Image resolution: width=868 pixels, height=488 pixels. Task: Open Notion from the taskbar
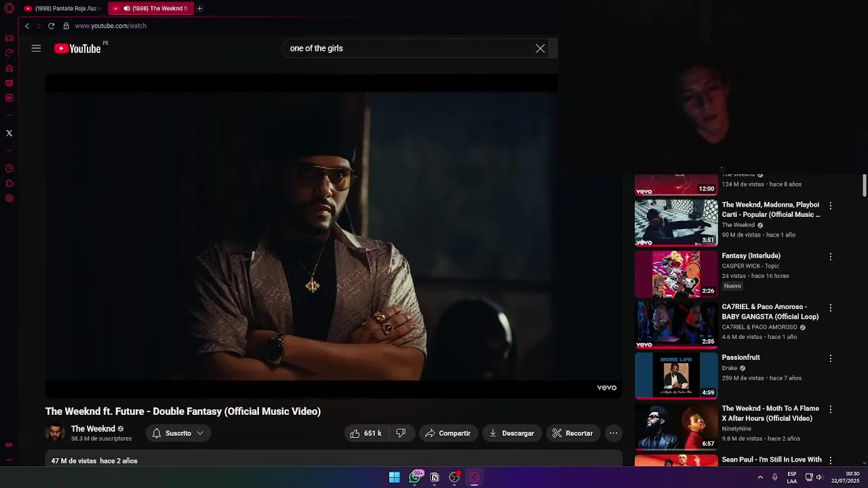click(x=435, y=477)
